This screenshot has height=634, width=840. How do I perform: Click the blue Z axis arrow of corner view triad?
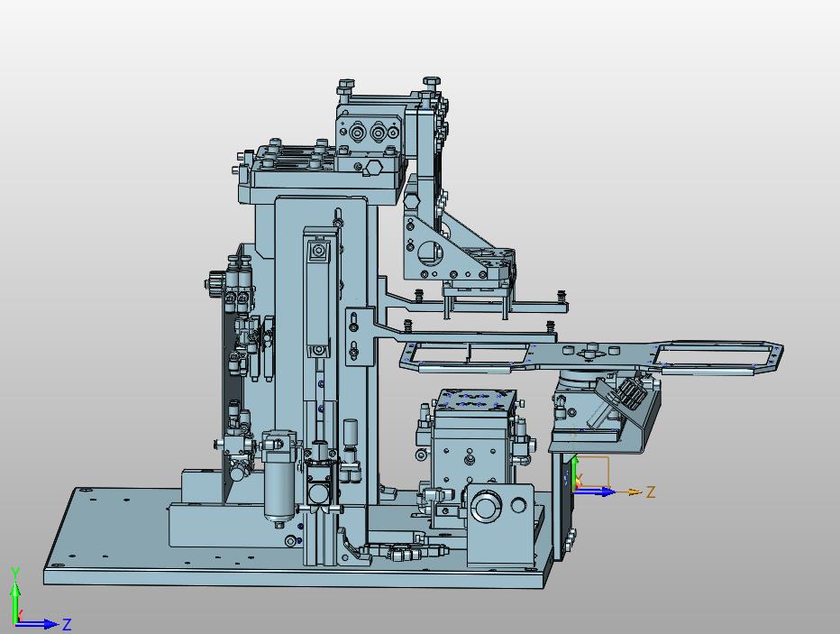pos(39,624)
